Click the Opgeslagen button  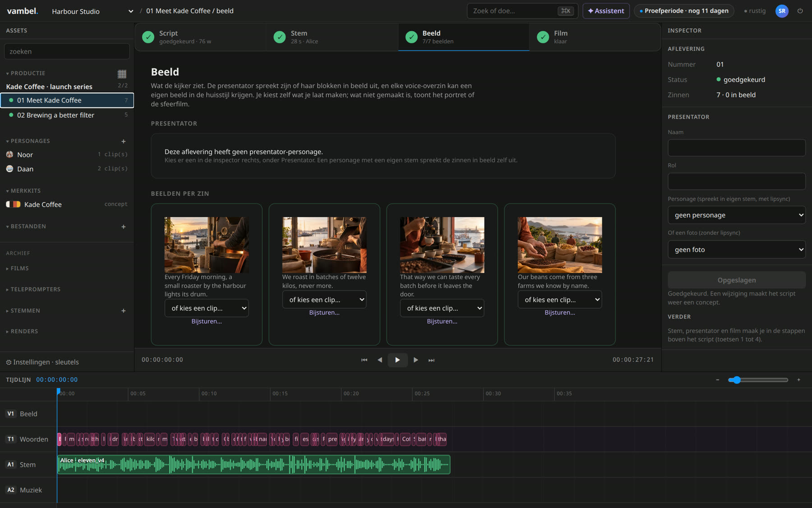coord(736,280)
